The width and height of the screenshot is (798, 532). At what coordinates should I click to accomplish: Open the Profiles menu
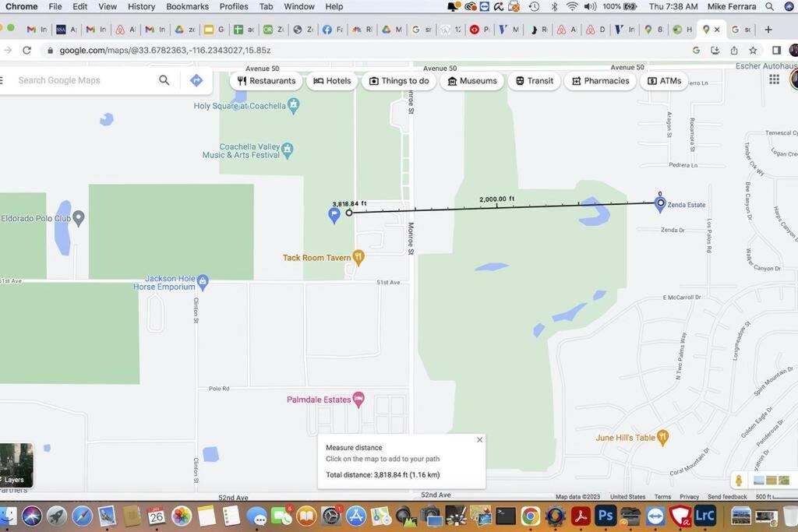pyautogui.click(x=234, y=6)
